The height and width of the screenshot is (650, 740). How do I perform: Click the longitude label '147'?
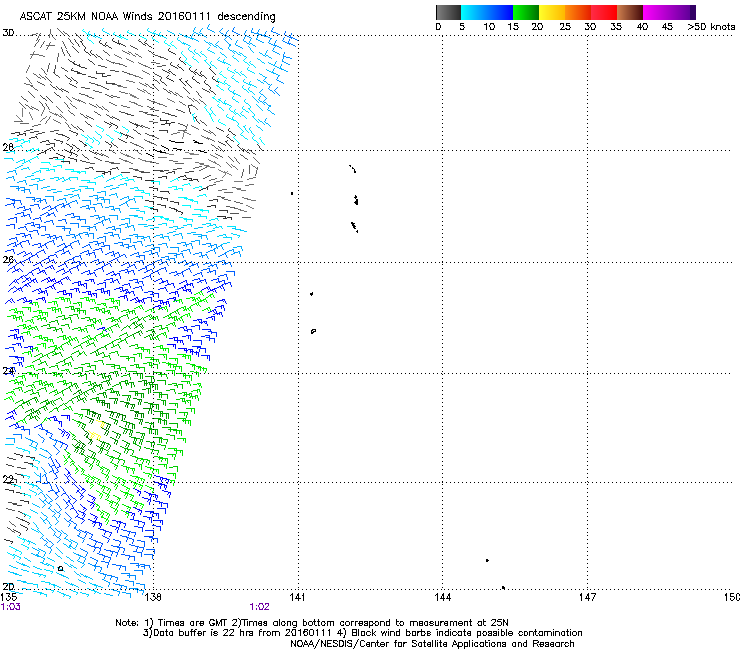587,597
